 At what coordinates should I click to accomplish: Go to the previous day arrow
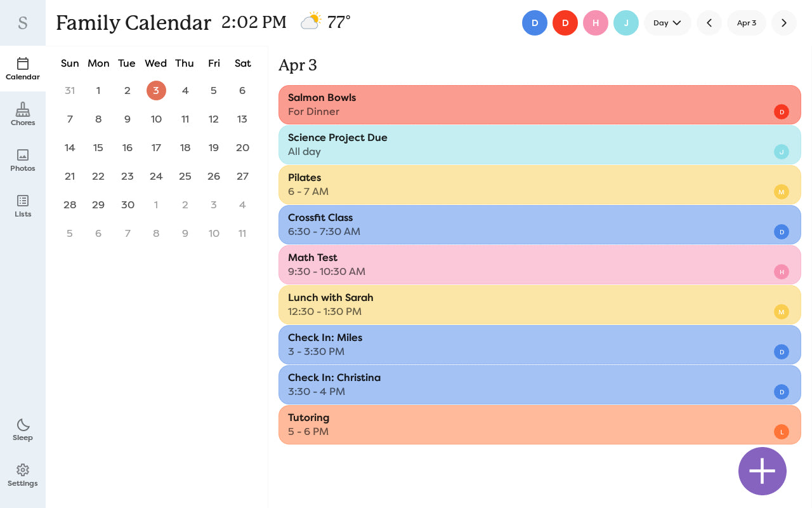coord(709,23)
